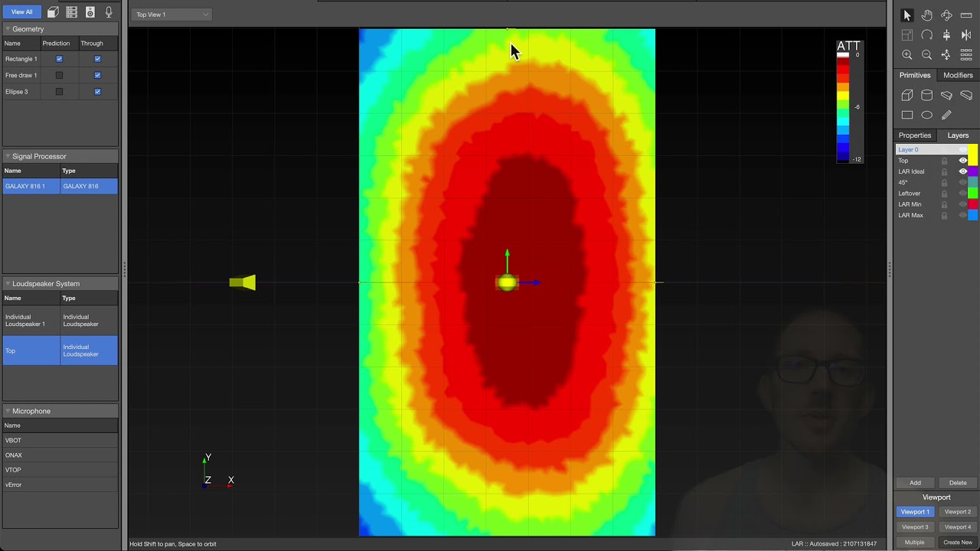The image size is (980, 551).
Task: Collapse the Loudspeaker System section
Action: point(8,284)
